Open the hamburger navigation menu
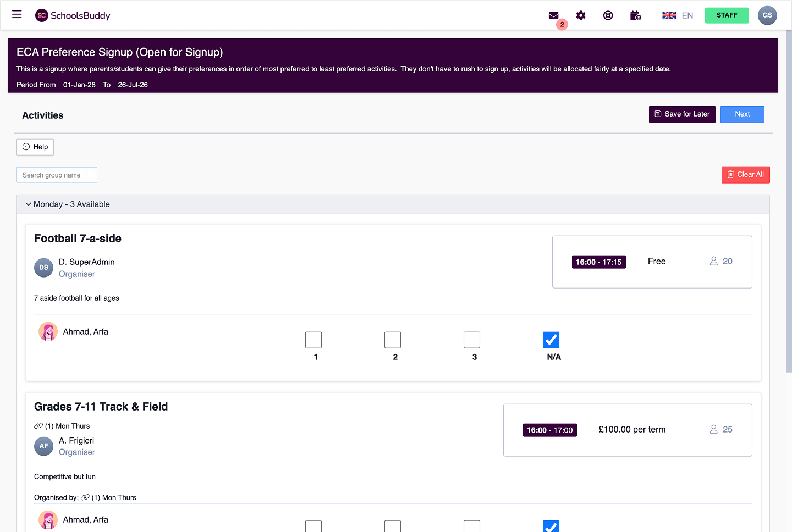The image size is (792, 532). [x=17, y=15]
